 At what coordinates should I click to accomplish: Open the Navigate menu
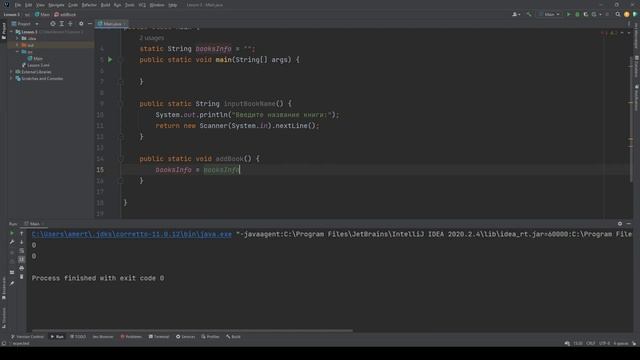coord(56,5)
